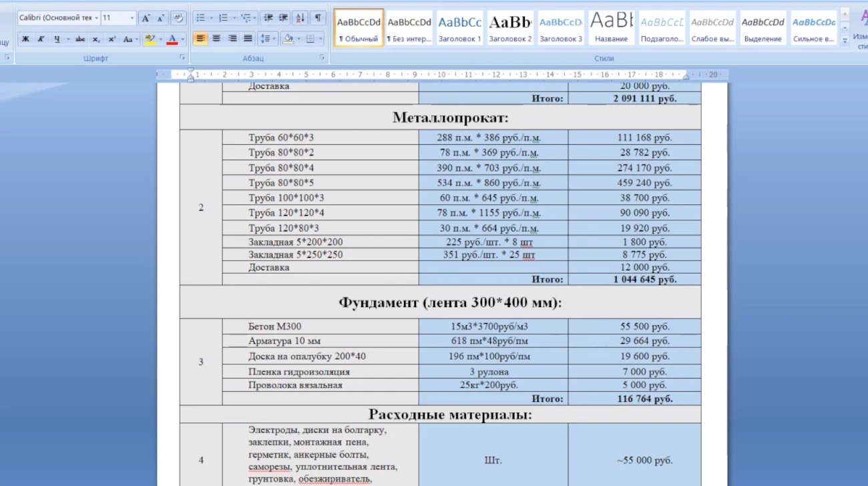Toggle subscript formatting
This screenshot has width=868, height=486.
click(96, 39)
